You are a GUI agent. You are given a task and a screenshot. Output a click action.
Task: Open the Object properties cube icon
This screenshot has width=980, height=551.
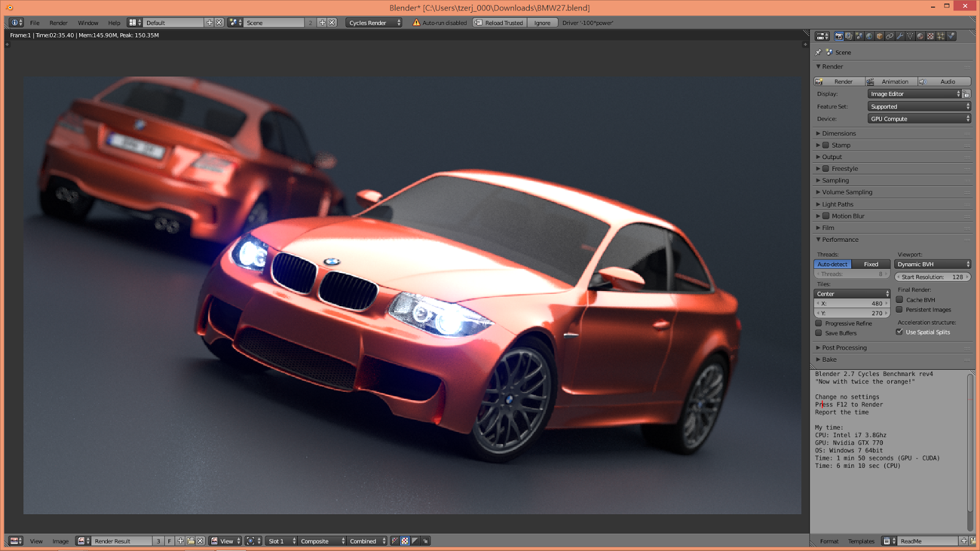pyautogui.click(x=880, y=36)
